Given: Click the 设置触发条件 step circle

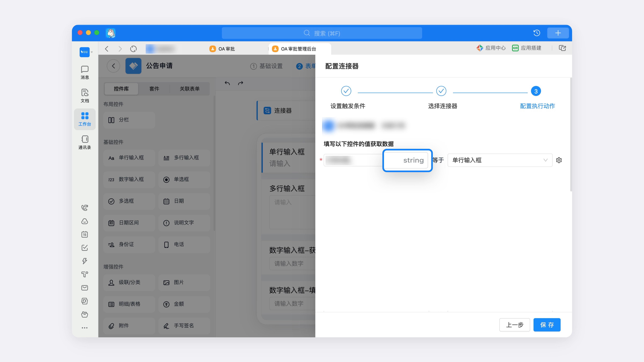Looking at the screenshot, I should click(x=346, y=91).
